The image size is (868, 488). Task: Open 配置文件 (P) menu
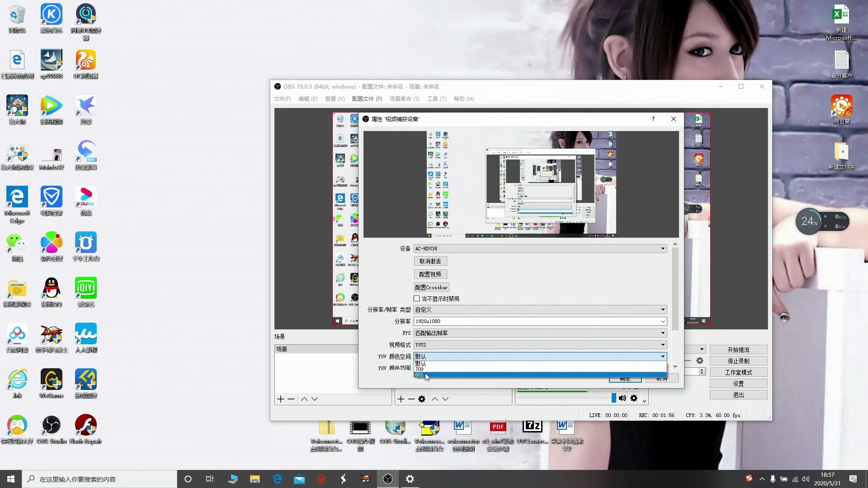point(367,99)
